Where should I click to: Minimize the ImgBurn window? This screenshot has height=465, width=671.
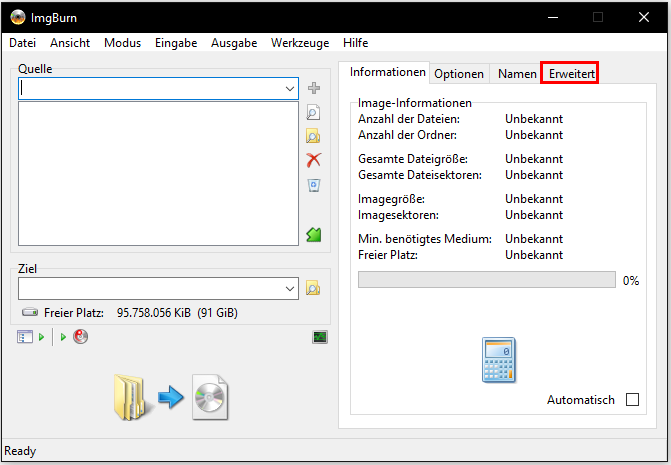(x=553, y=17)
